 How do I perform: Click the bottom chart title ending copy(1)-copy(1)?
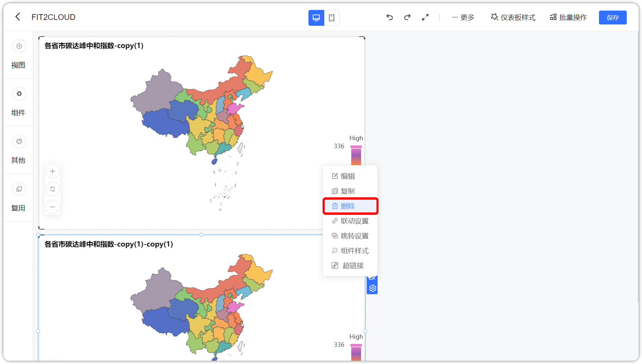pos(109,244)
